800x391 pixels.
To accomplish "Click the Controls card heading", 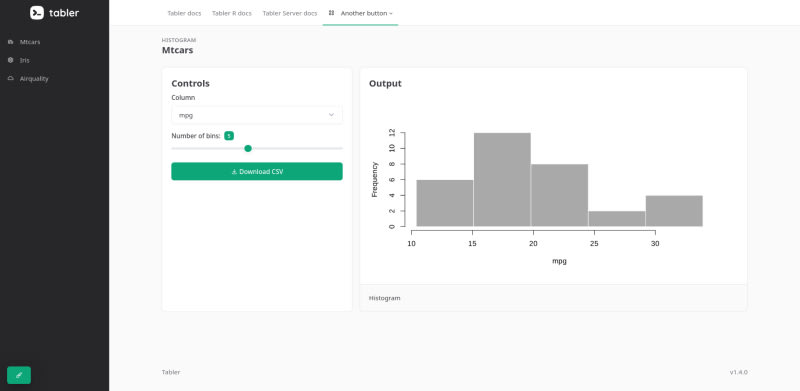I will pyautogui.click(x=190, y=83).
